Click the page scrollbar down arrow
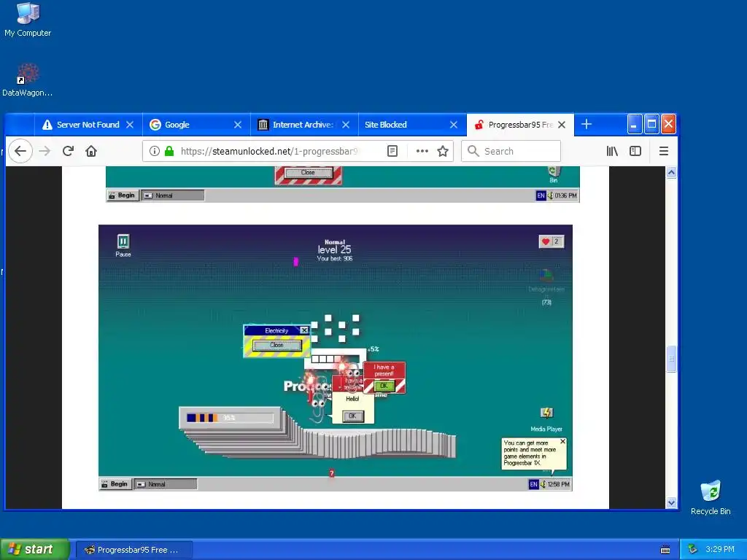Viewport: 747px width, 560px height. 671,502
